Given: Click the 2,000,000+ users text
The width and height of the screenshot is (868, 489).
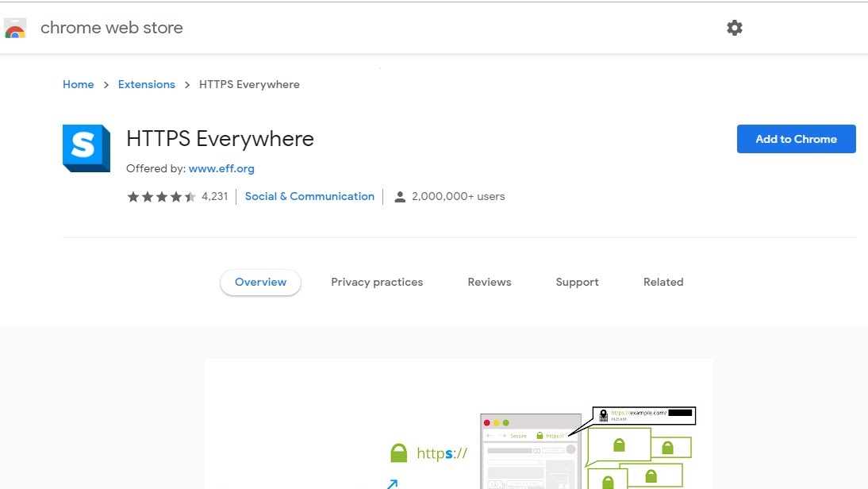Looking at the screenshot, I should (459, 197).
